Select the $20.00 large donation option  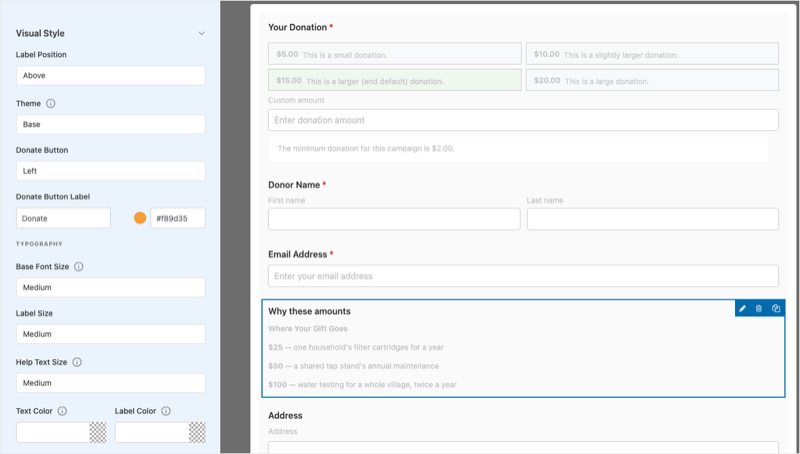point(653,80)
